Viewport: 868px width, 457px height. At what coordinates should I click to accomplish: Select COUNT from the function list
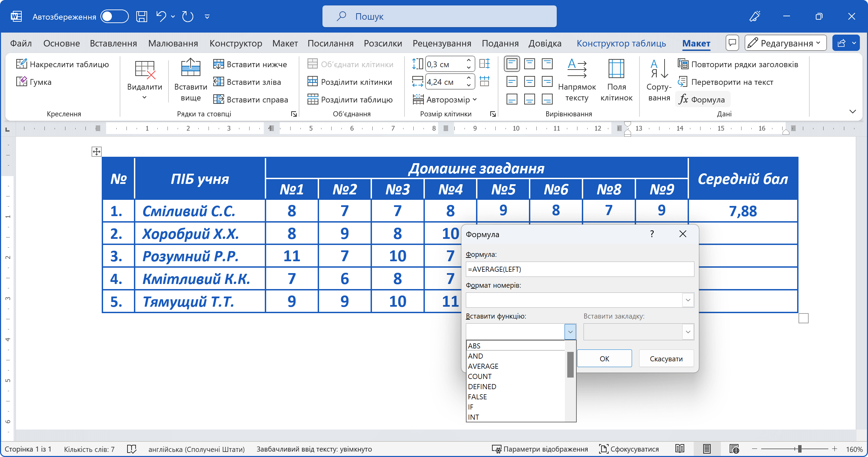pyautogui.click(x=479, y=376)
